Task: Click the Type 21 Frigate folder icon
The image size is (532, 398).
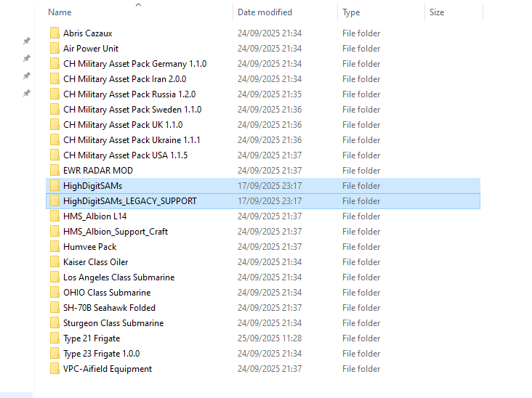Action: coord(55,338)
